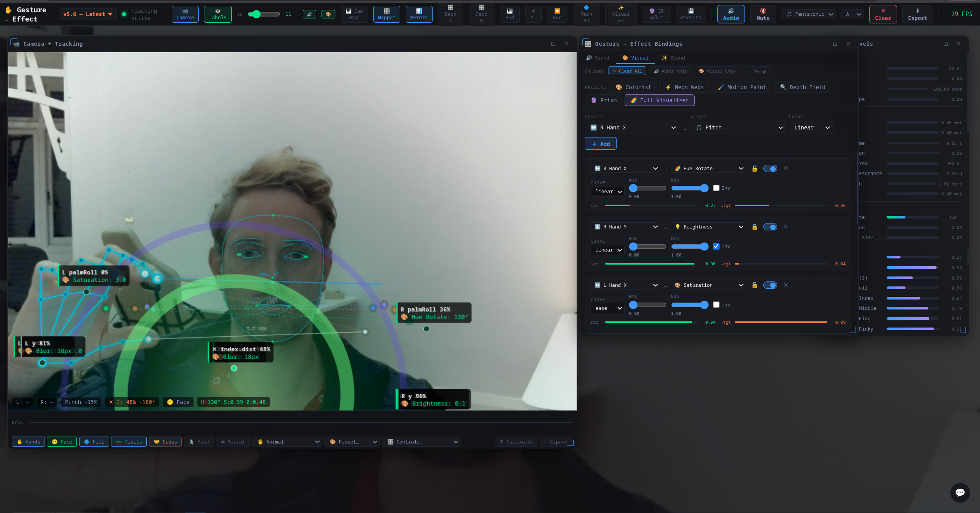The image size is (980, 513).
Task: Toggle Cross overlay option
Action: click(165, 442)
